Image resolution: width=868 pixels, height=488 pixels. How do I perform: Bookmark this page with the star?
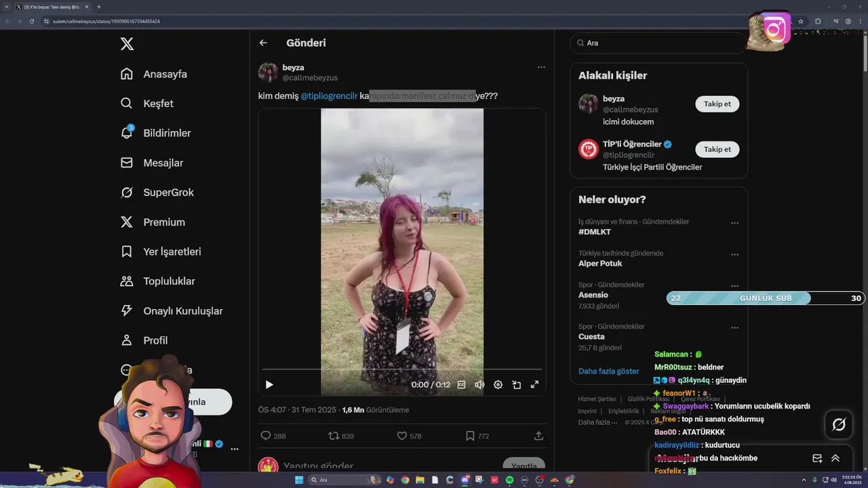coord(801,21)
